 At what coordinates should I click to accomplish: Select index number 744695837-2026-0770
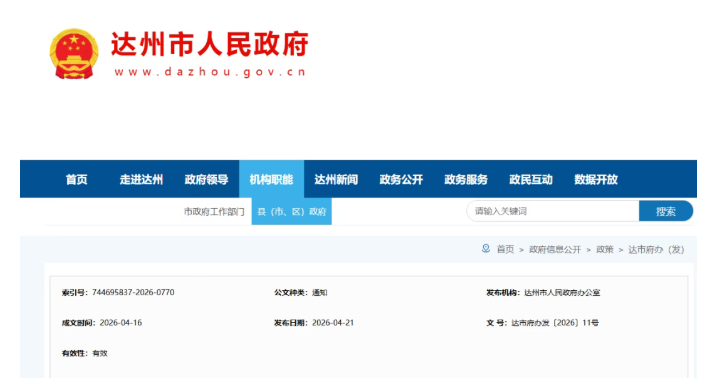(133, 292)
